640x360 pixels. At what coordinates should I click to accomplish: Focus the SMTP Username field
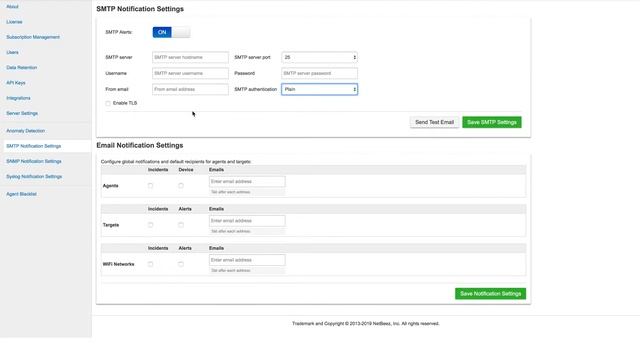tap(190, 73)
